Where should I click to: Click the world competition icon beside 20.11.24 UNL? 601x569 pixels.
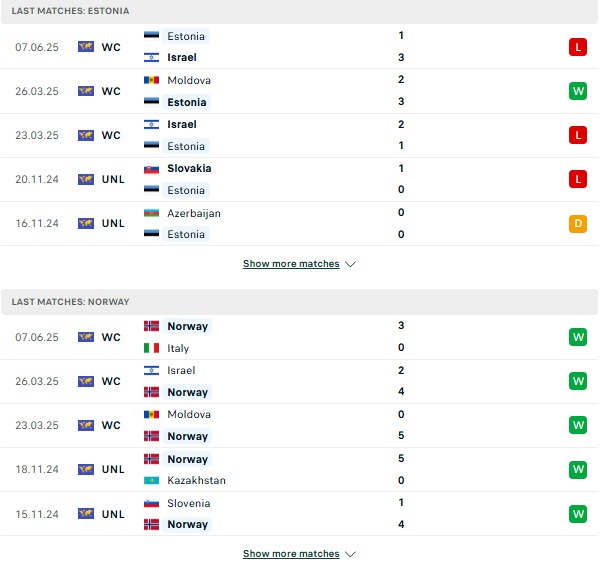tap(86, 179)
